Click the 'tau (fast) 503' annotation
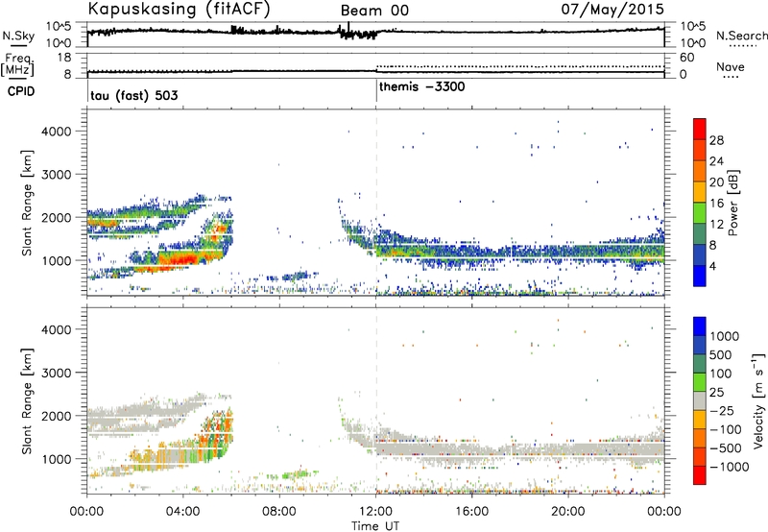The image size is (768, 532). (x=134, y=95)
